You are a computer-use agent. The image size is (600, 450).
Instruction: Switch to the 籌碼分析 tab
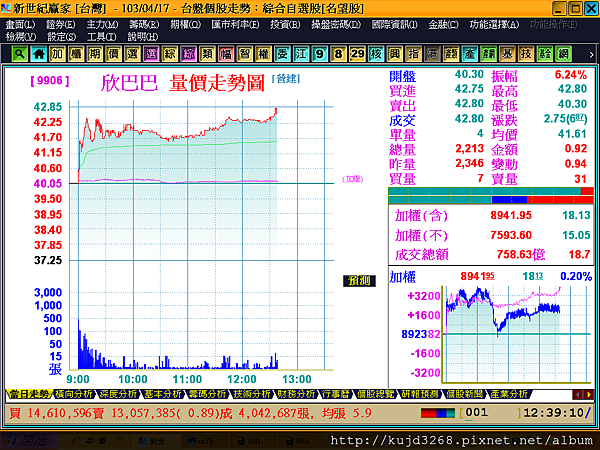click(x=208, y=394)
